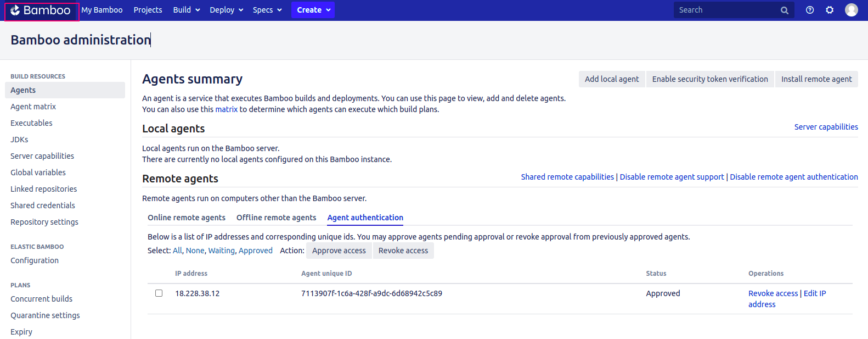Open Repository settings in sidebar

44,222
